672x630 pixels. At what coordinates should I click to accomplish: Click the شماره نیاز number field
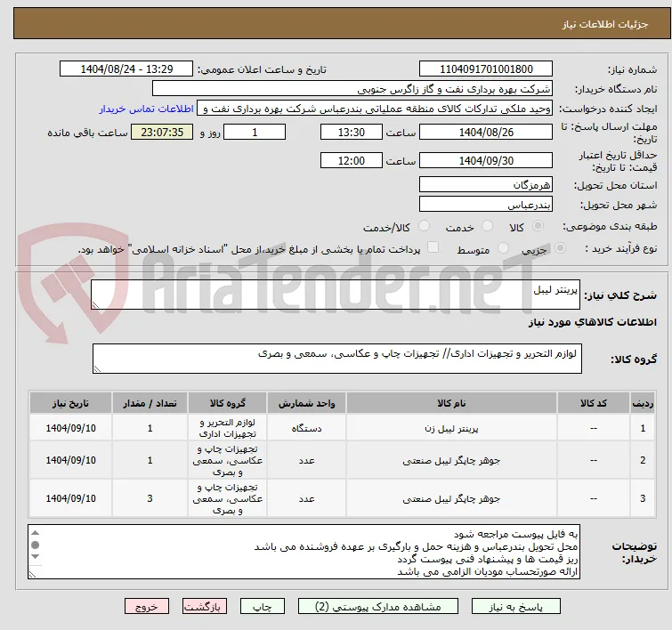coord(486,69)
